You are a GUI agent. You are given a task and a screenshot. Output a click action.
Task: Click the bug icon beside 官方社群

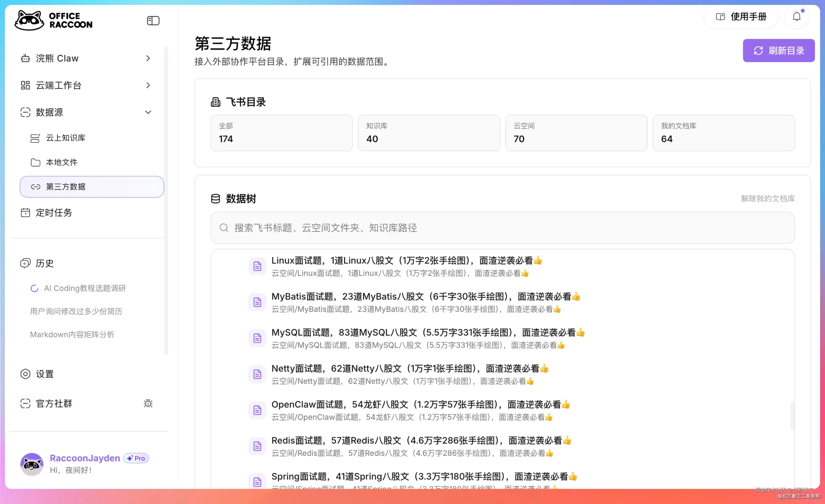tap(148, 403)
